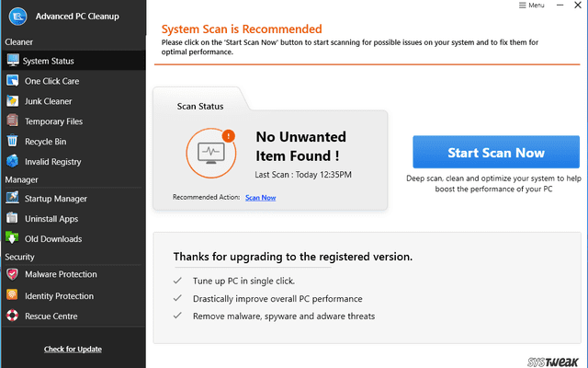
Task: Select the Malware Protection shield icon
Action: tap(13, 274)
